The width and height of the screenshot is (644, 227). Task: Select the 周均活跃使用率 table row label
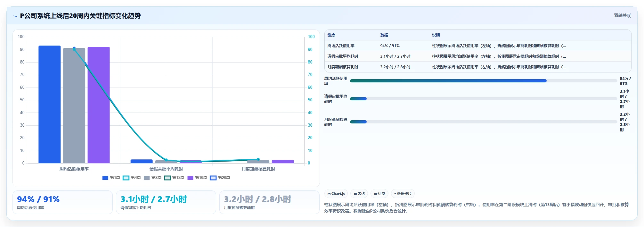point(341,46)
